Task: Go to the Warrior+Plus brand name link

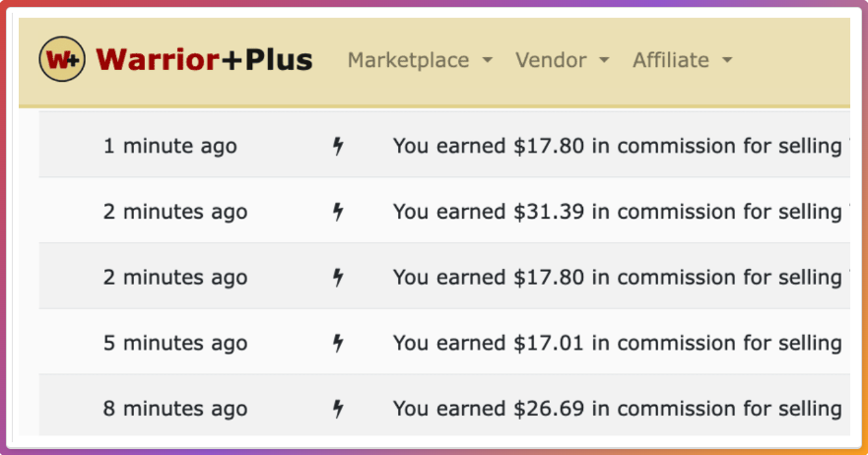Action: pyautogui.click(x=204, y=60)
